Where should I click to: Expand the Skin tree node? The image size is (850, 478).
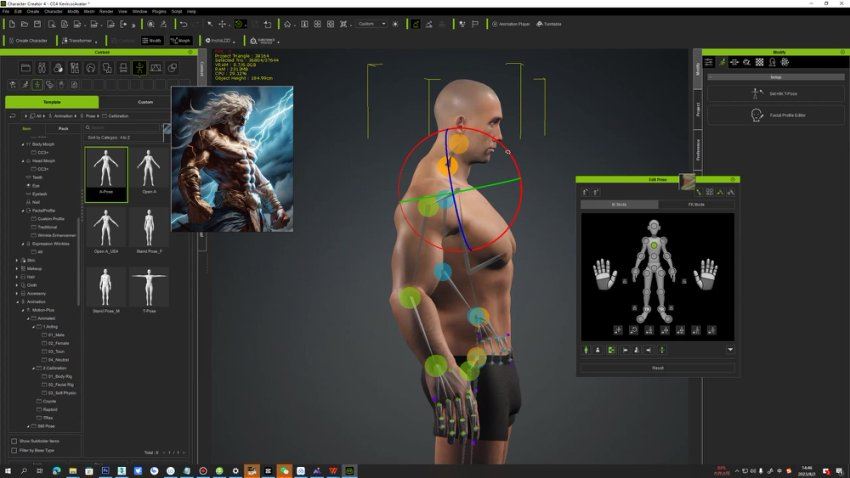pyautogui.click(x=17, y=259)
